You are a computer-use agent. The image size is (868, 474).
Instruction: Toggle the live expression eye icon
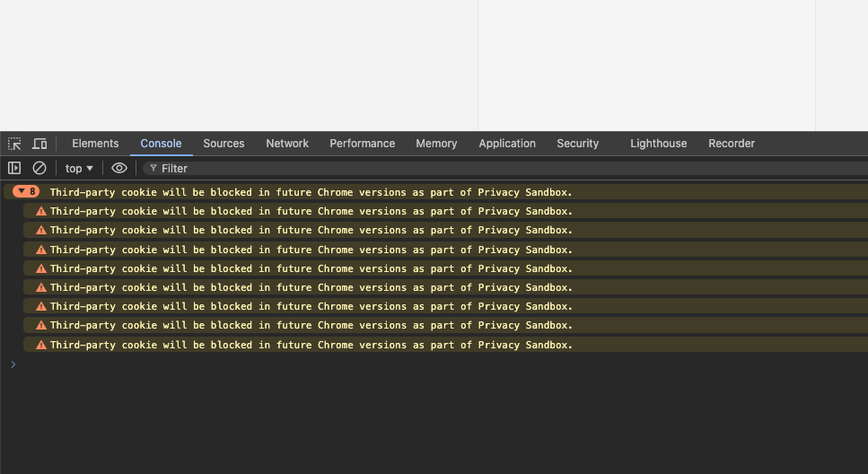pos(119,168)
